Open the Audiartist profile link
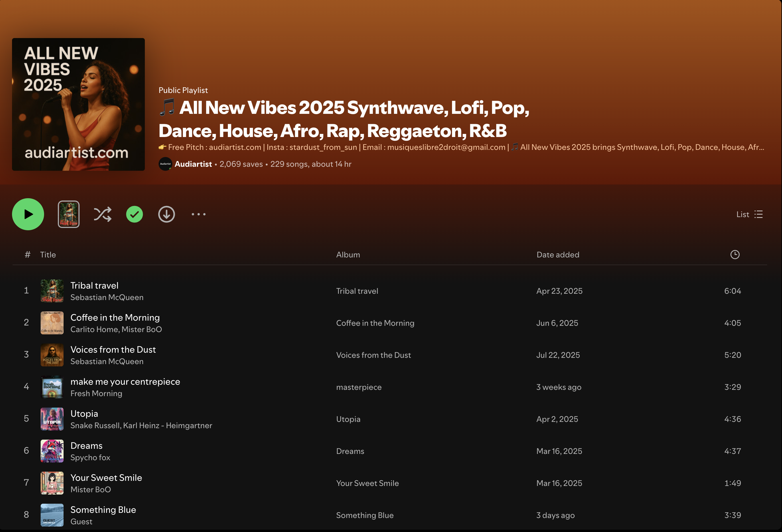The width and height of the screenshot is (782, 532). click(x=193, y=164)
